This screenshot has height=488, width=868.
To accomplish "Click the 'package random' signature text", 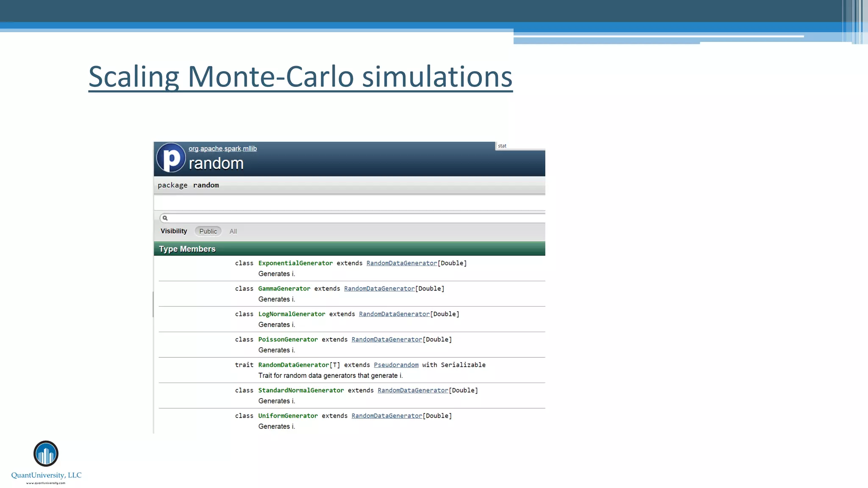I will click(x=188, y=185).
